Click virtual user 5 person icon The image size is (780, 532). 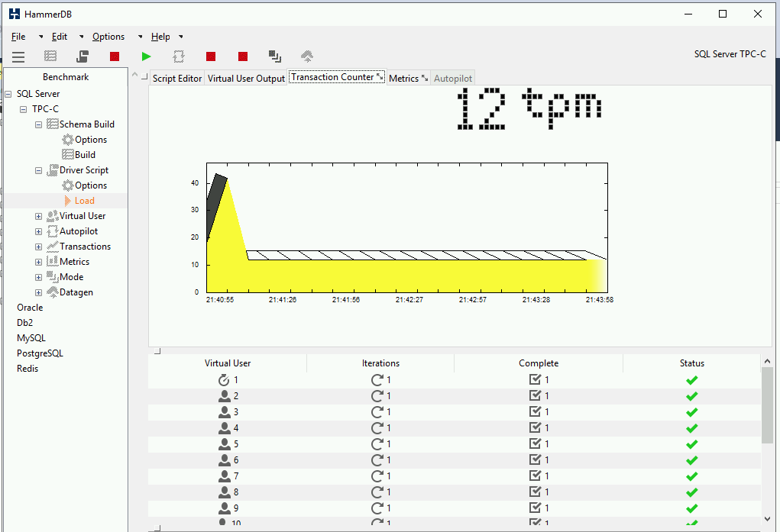(x=225, y=444)
